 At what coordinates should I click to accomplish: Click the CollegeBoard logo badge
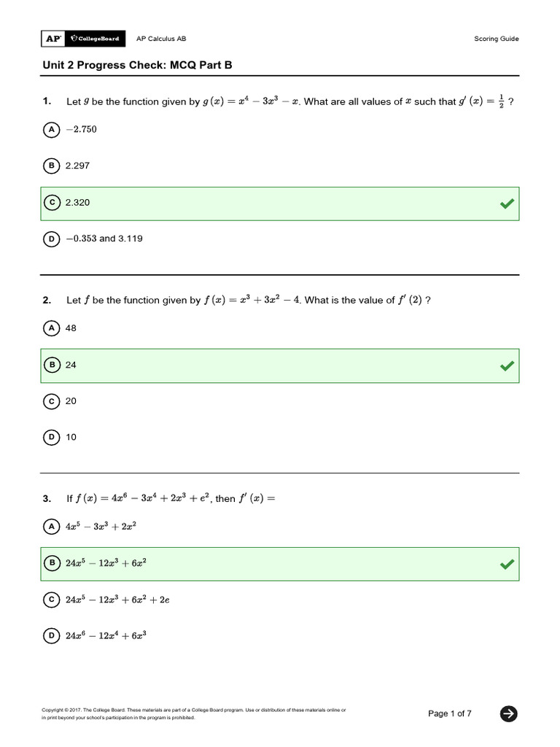95,39
